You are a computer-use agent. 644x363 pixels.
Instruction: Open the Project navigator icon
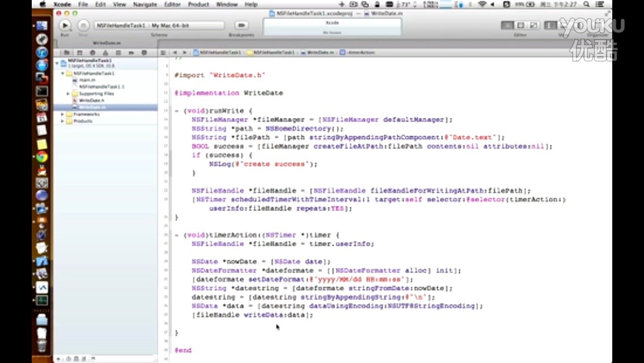click(67, 53)
